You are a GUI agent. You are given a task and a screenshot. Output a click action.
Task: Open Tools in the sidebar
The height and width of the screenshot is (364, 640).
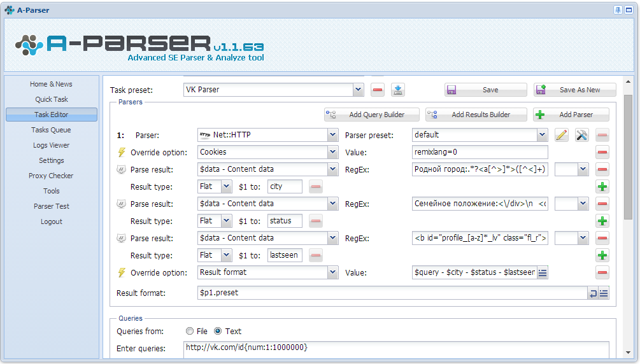51,191
